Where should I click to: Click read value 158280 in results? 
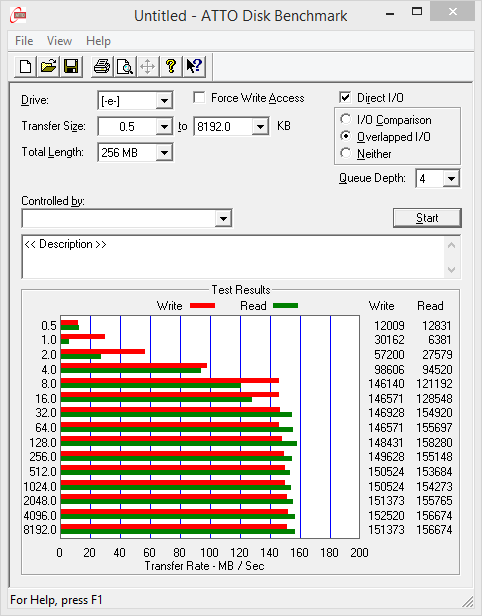(434, 442)
